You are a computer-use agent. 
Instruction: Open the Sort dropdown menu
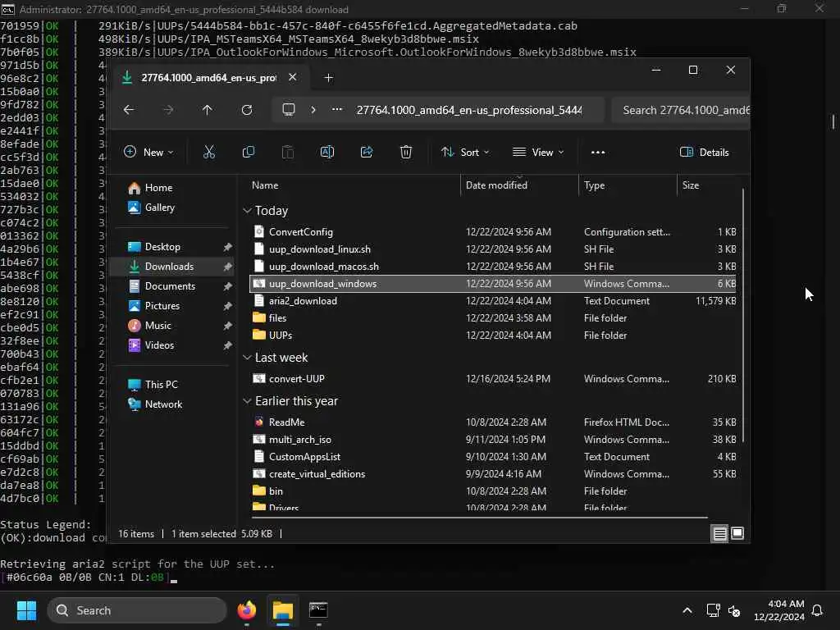coord(465,152)
